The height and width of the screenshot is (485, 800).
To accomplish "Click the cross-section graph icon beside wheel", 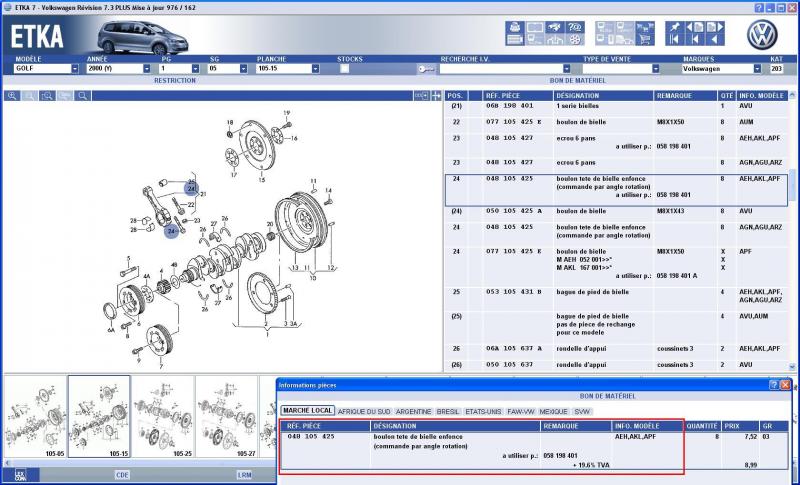I will [x=555, y=39].
